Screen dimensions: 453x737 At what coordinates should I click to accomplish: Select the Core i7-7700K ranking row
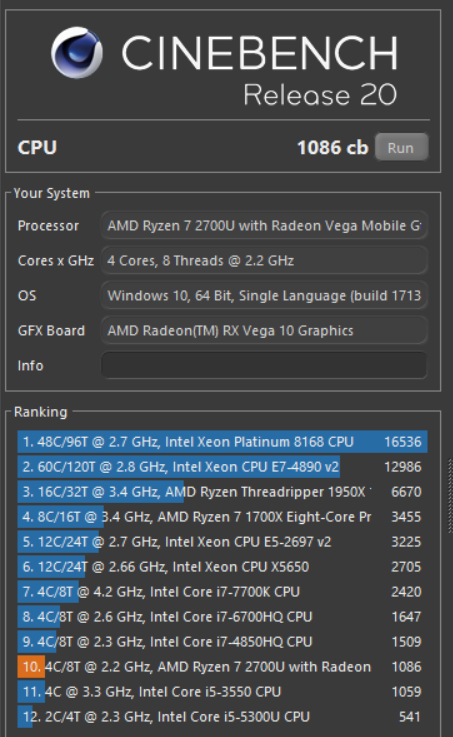pyautogui.click(x=222, y=591)
